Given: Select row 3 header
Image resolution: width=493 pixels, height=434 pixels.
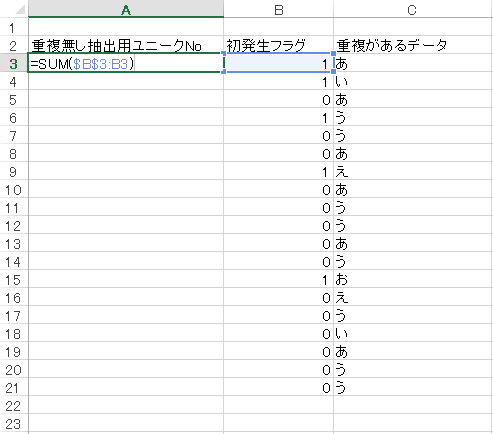Looking at the screenshot, I should 14,63.
